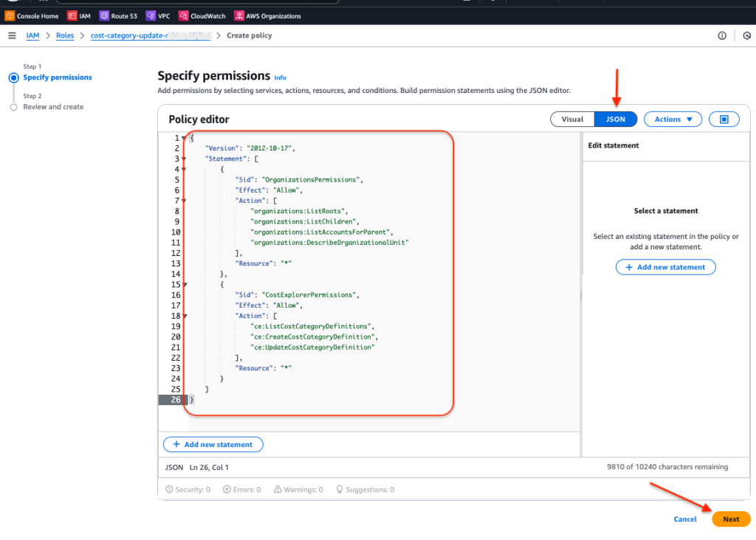The height and width of the screenshot is (540, 756).
Task: Add a new statement
Action: (213, 444)
